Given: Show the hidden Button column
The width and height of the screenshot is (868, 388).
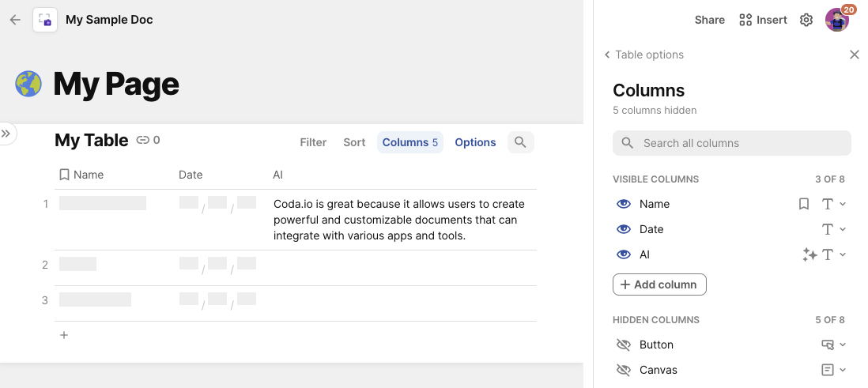Looking at the screenshot, I should tap(624, 345).
